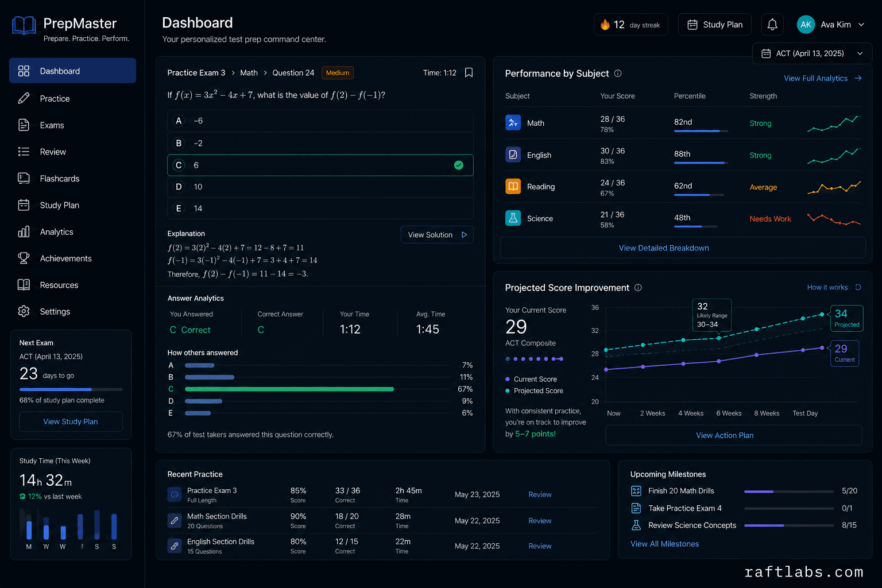Click the PrepMaster open book logo
The image size is (882, 588).
point(24,25)
